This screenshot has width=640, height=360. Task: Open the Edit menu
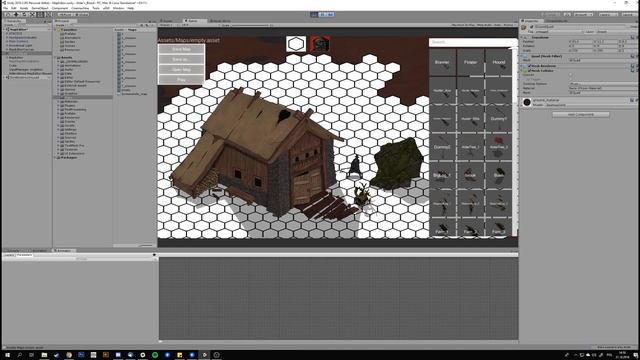click(14, 8)
